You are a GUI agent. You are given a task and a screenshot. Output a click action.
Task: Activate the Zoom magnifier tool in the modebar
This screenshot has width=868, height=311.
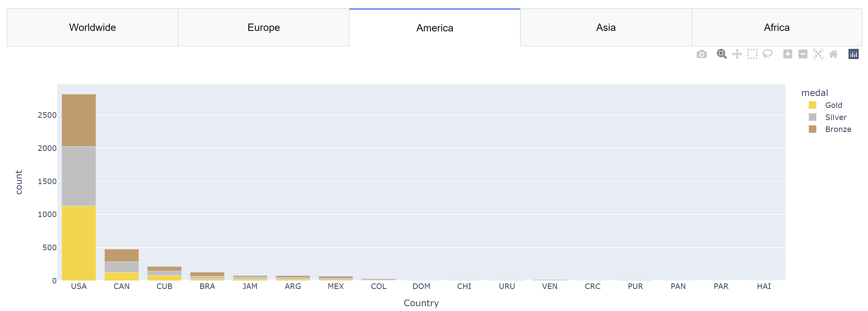point(722,54)
